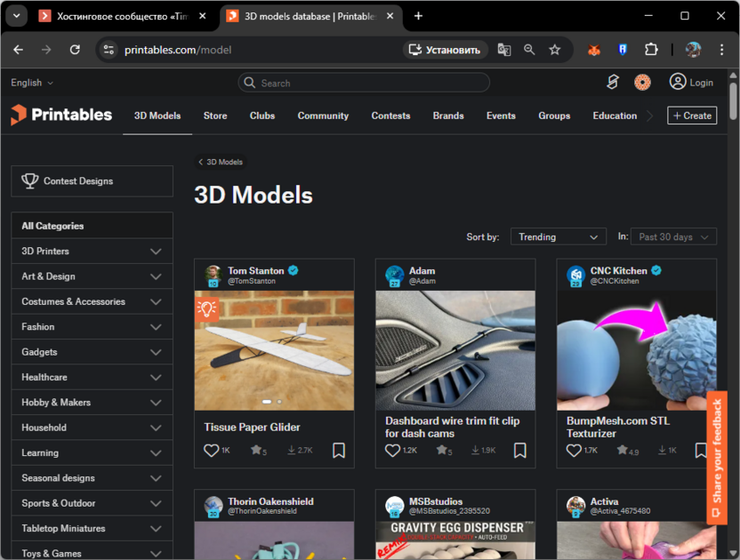Switch to the Хостинговое сообщество browser tab
Image resolution: width=740 pixels, height=560 pixels.
point(123,16)
